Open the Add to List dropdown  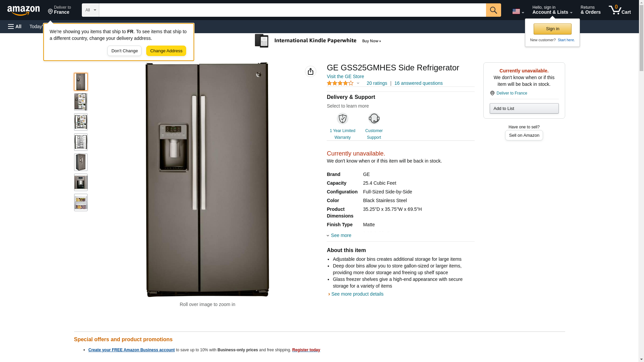coord(524,109)
